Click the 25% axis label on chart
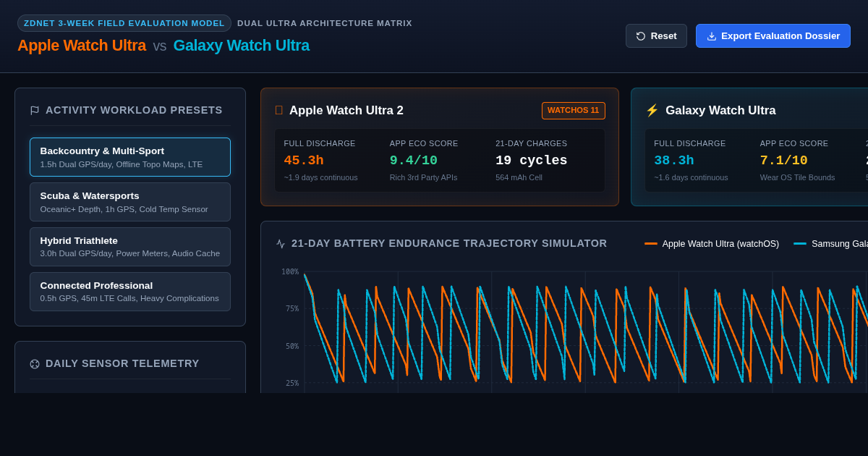Screen dimensions: 868x456 point(292,383)
